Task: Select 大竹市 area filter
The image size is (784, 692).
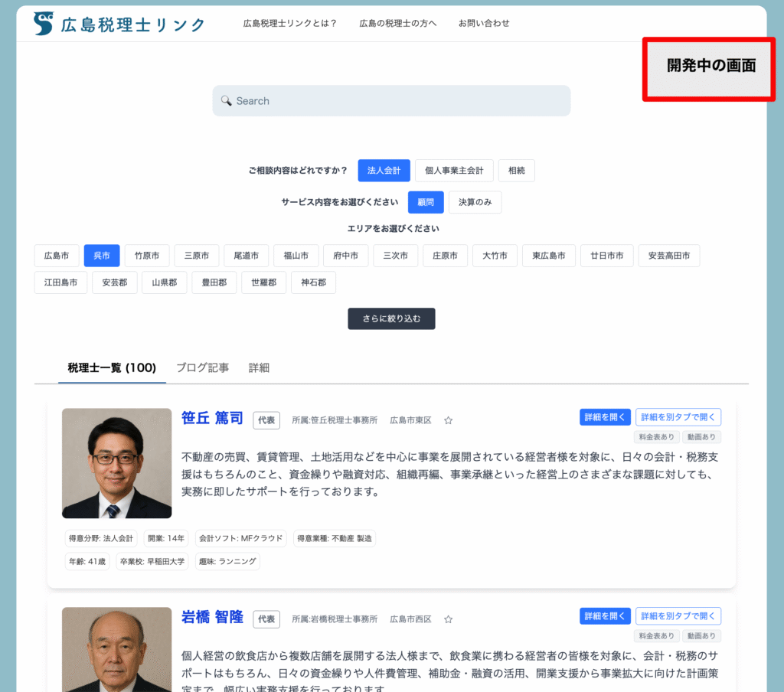Action: [495, 256]
